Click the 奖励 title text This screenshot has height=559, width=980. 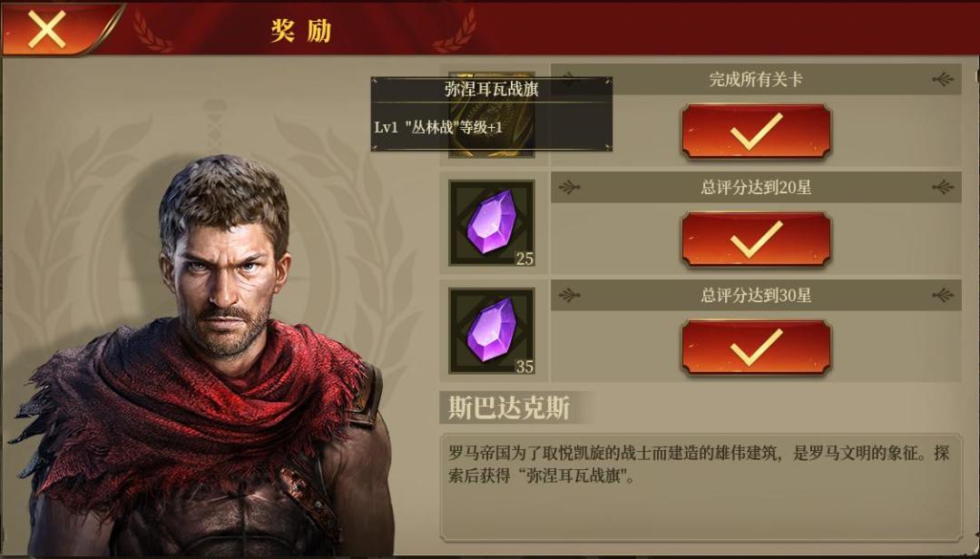coord(300,30)
